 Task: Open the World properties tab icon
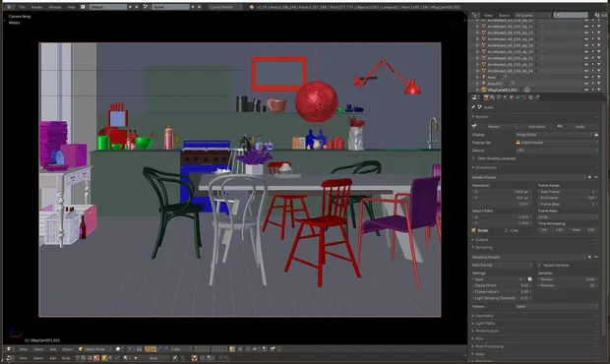[505, 97]
